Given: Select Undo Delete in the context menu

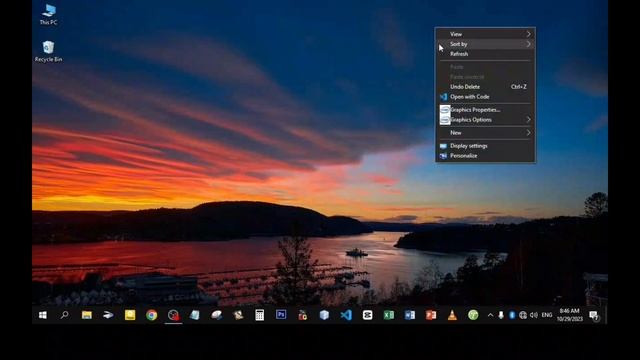Looking at the screenshot, I should tap(485, 87).
